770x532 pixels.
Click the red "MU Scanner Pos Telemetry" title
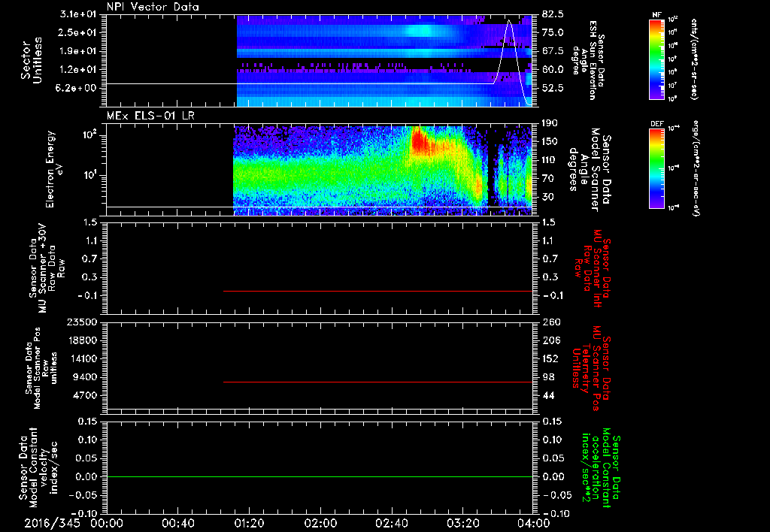tap(592, 368)
